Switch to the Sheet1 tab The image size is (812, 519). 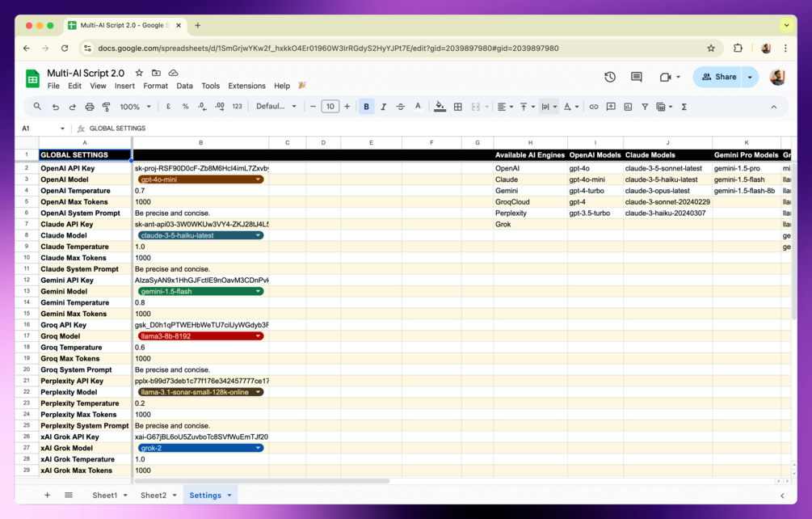click(x=105, y=496)
